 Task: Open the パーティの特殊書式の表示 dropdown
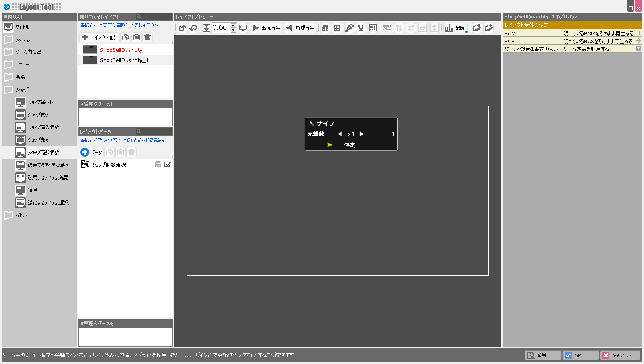pos(638,49)
